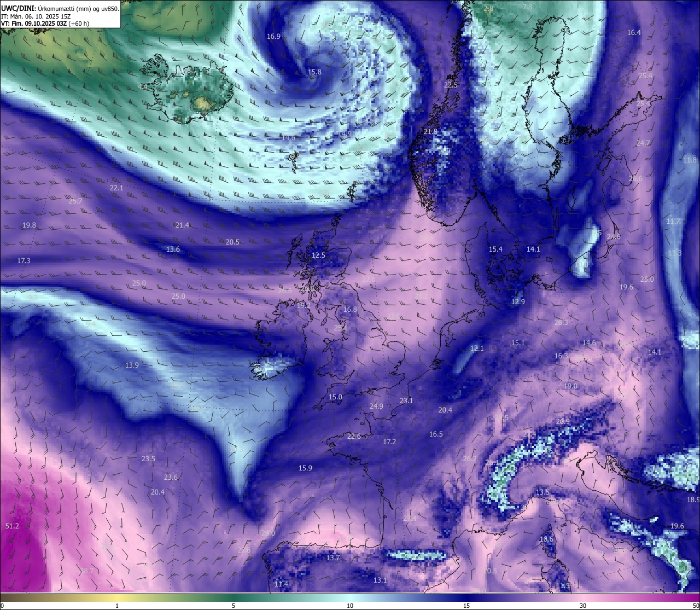Click the 51.2 value at the lower left
The width and height of the screenshot is (700, 610).
pos(12,526)
